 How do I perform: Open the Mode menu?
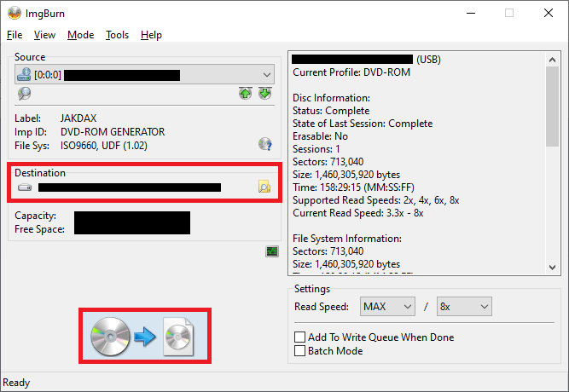point(80,35)
